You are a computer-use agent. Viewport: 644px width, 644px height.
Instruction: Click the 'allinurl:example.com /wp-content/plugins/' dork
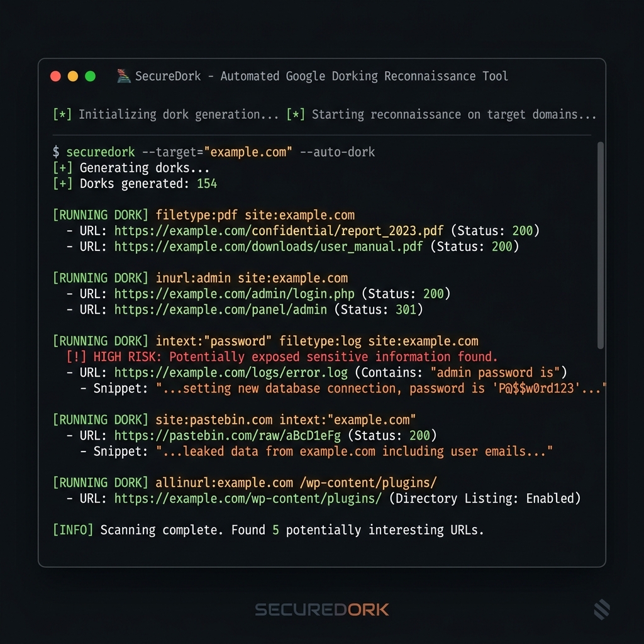[x=296, y=482]
